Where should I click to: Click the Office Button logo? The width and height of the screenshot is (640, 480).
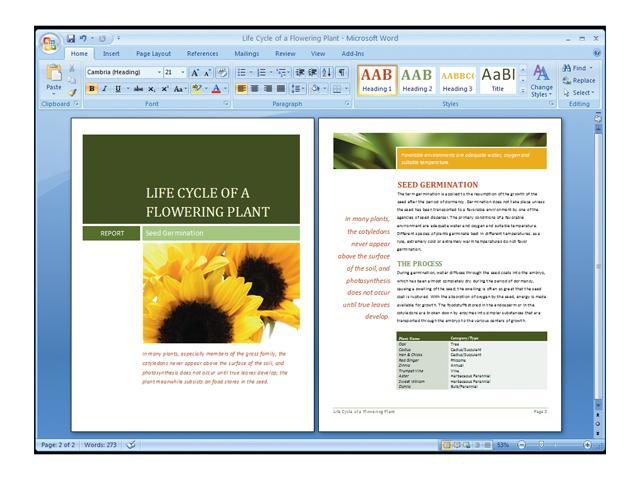click(x=49, y=44)
